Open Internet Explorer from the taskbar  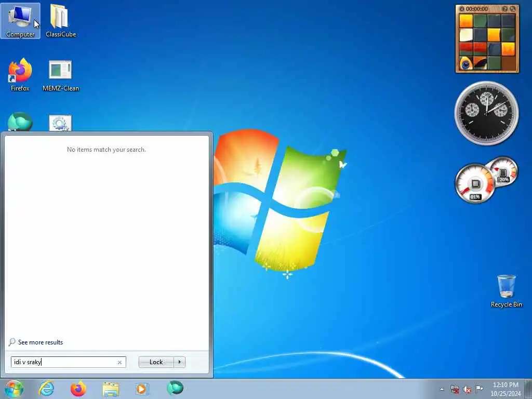click(46, 389)
